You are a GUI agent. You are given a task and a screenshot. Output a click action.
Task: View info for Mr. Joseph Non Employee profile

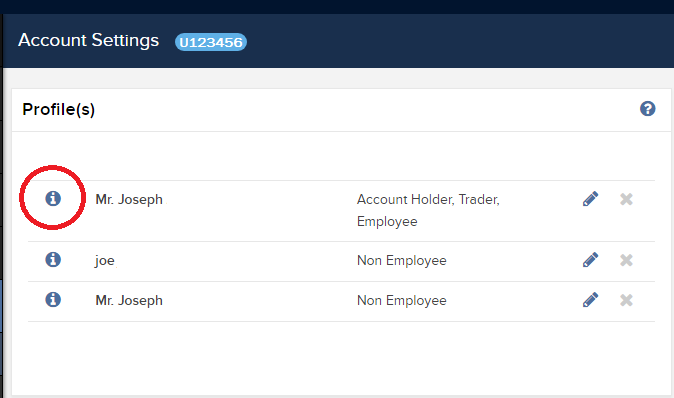tap(53, 300)
